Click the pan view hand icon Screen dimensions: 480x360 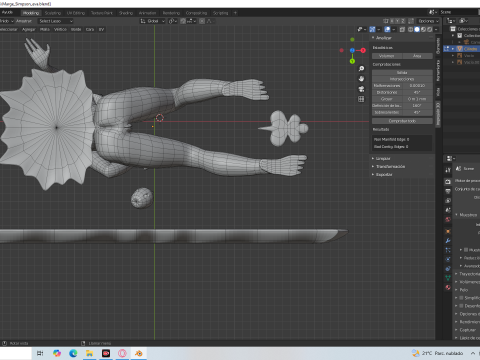point(361,79)
